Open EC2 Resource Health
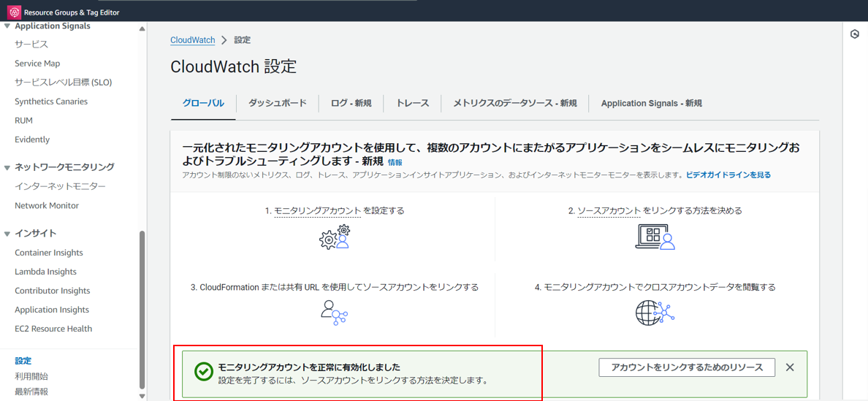The height and width of the screenshot is (401, 868). coord(53,329)
